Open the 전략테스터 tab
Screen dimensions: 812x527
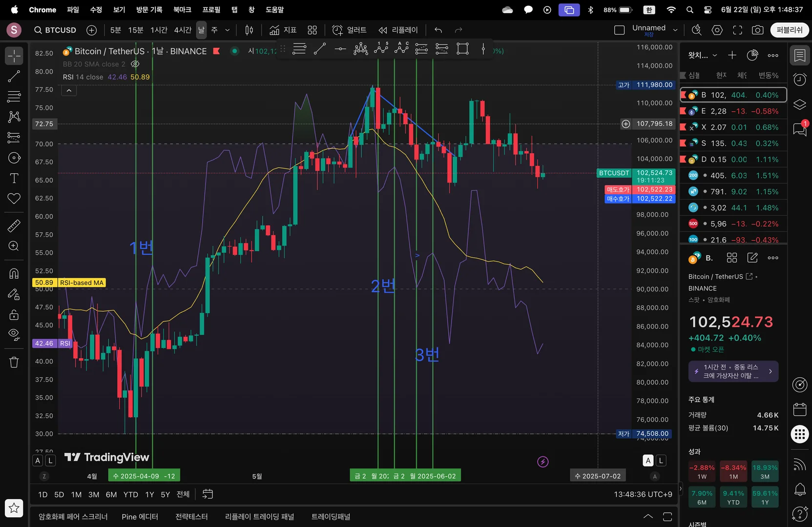(191, 517)
